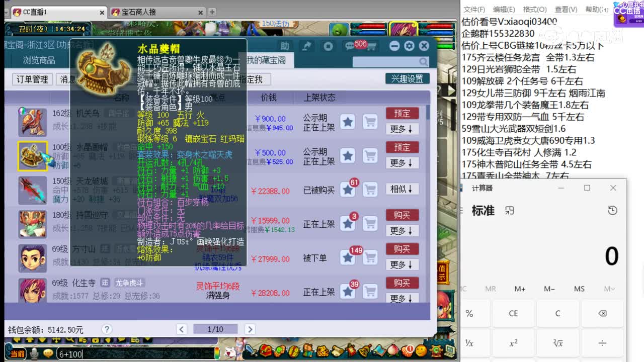The width and height of the screenshot is (644, 362).
Task: Add the 持国巡守 listing to cart
Action: 370,223
